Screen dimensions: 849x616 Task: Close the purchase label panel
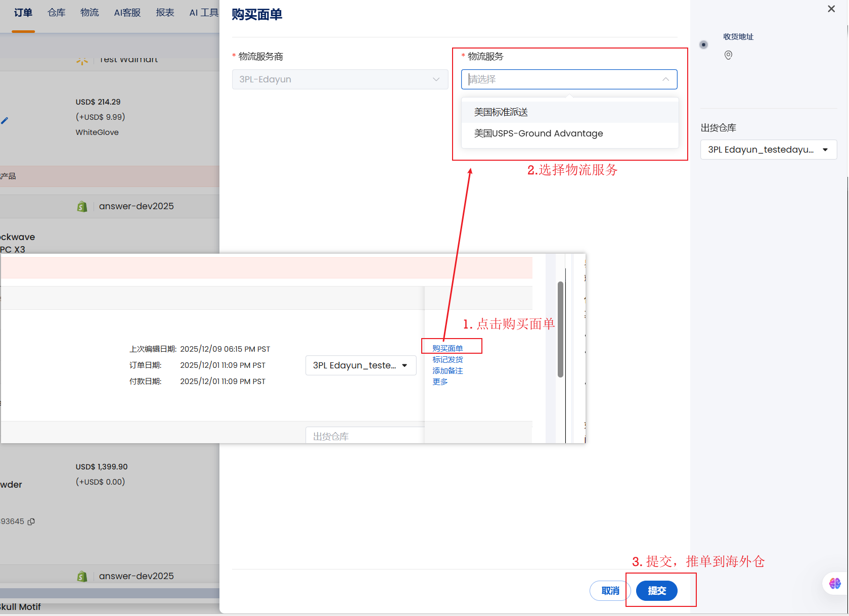831,9
